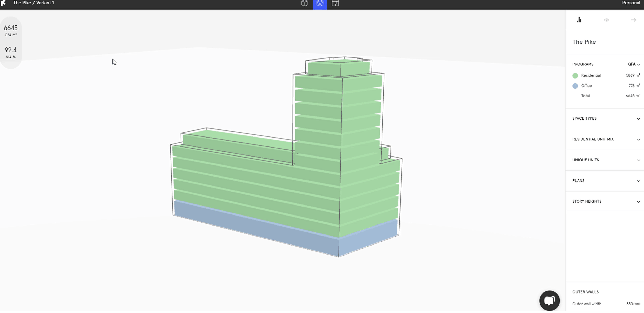Click the Residential green color swatch
The width and height of the screenshot is (644, 313).
coord(575,76)
